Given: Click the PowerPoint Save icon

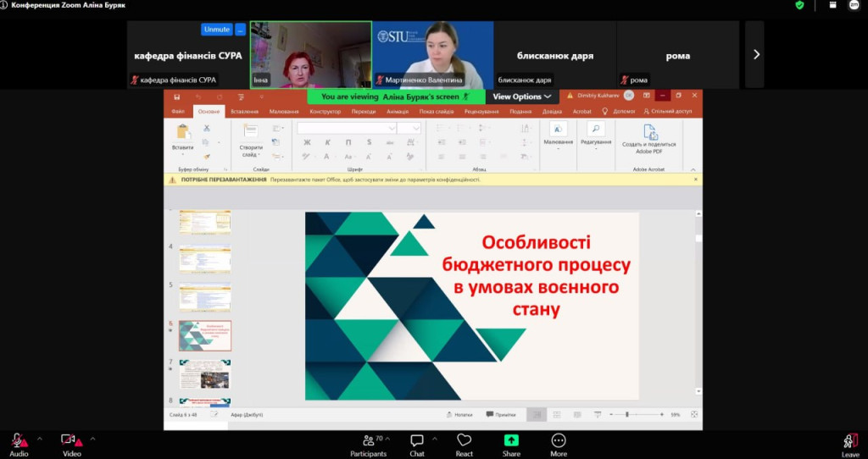Looking at the screenshot, I should pos(176,97).
